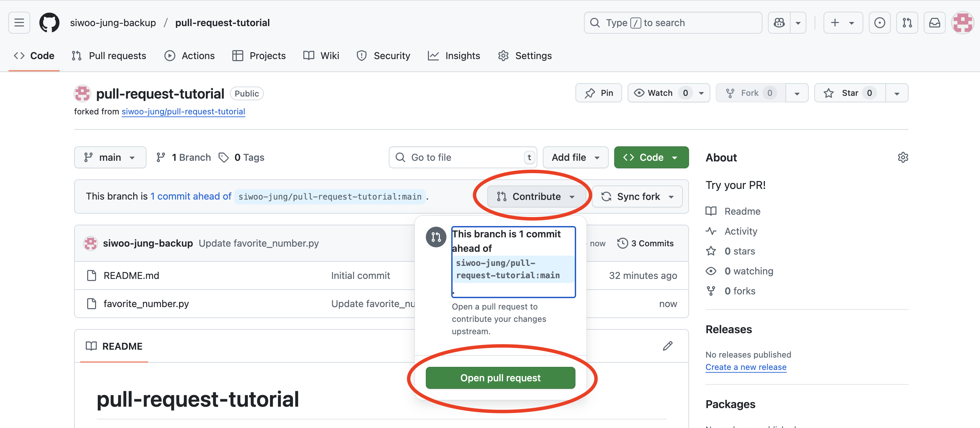Screen dimensions: 980x428
Task: Open the Add file dropdown
Action: tap(575, 157)
